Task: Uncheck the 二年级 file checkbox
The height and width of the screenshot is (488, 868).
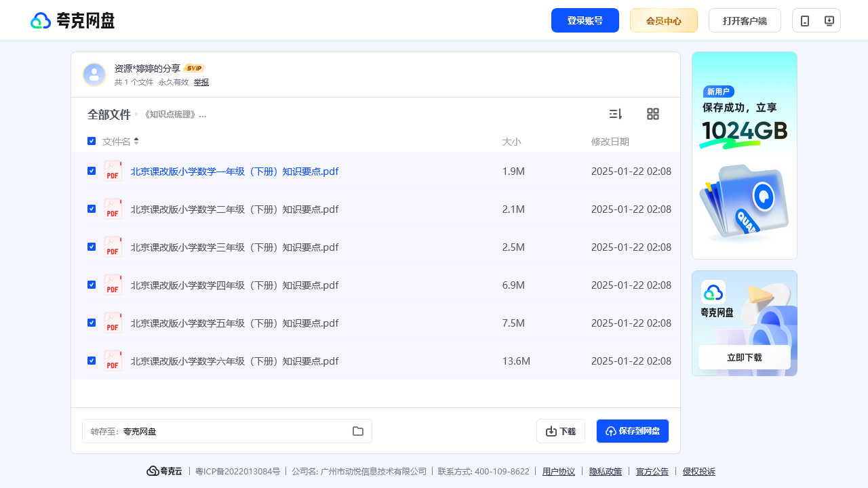Action: pyautogui.click(x=92, y=209)
